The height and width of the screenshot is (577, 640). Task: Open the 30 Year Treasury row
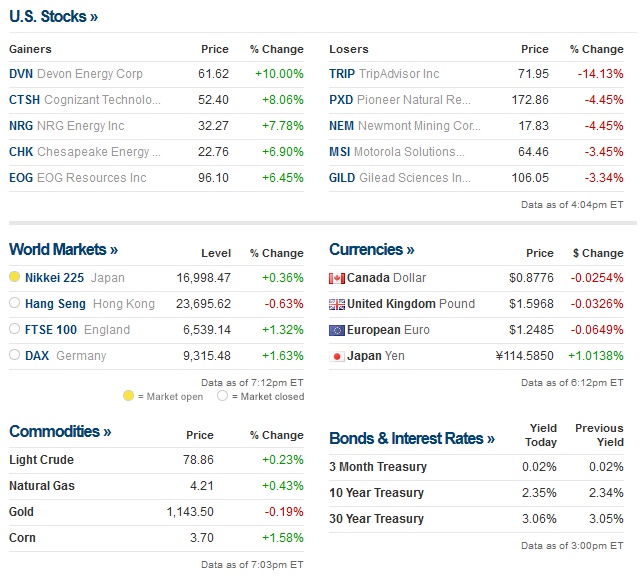476,519
